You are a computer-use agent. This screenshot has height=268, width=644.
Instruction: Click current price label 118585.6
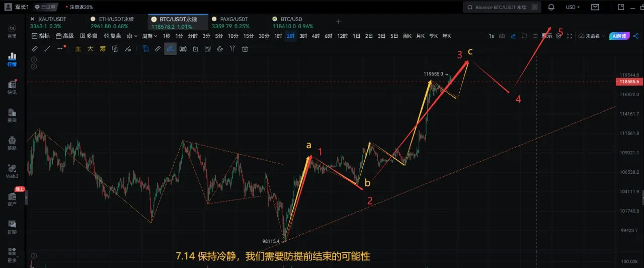[x=629, y=82]
